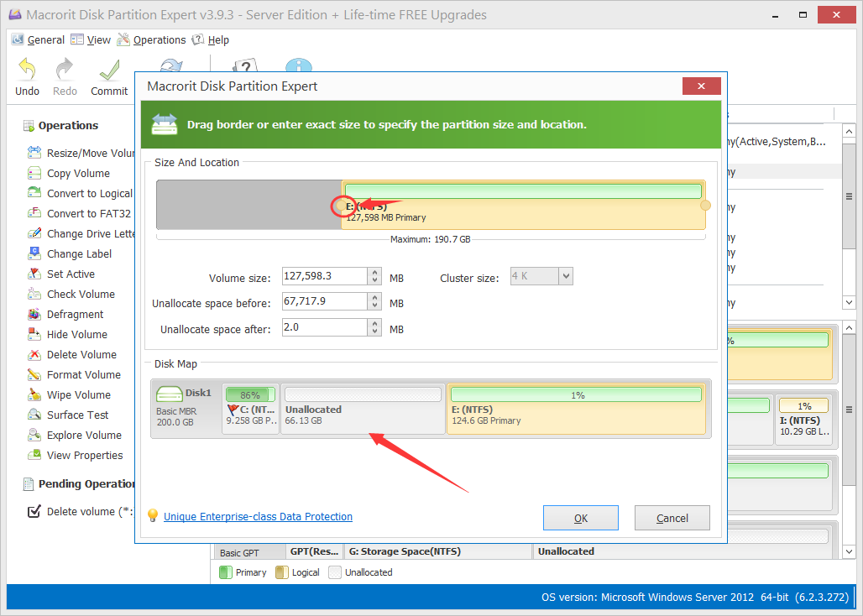Screen dimensions: 863x616
Task: Confirm with the OK button
Action: [x=581, y=518]
